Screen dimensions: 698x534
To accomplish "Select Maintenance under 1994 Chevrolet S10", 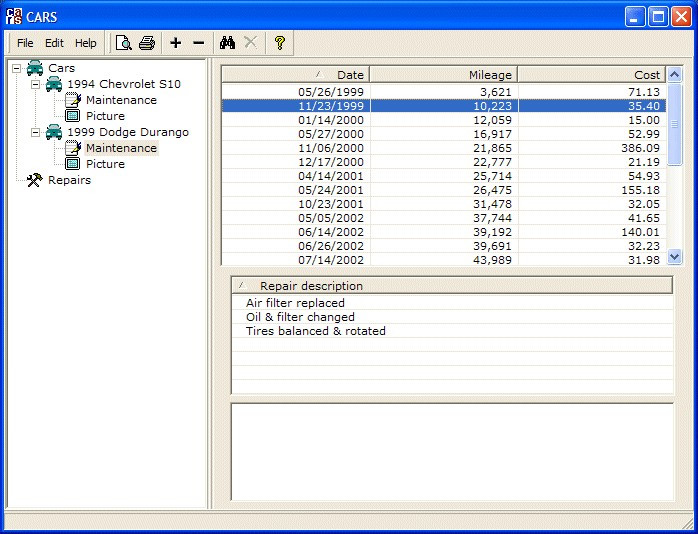I will [122, 100].
